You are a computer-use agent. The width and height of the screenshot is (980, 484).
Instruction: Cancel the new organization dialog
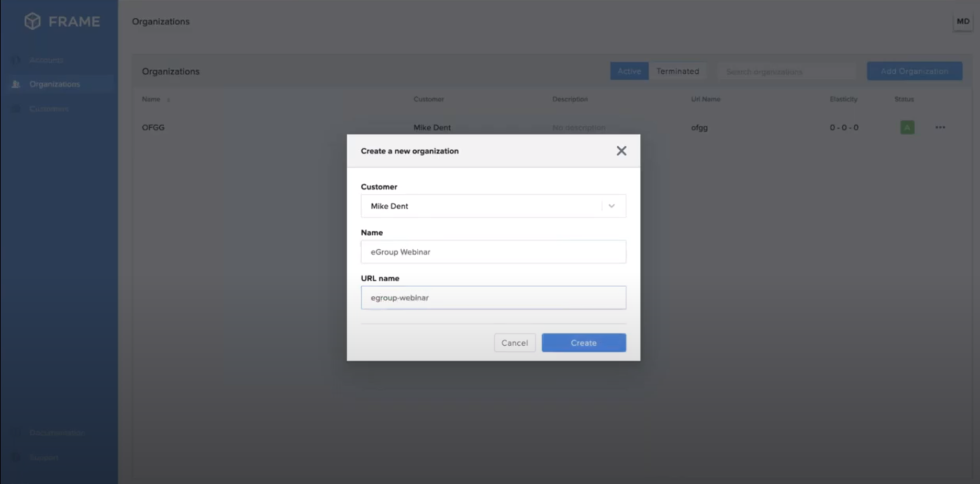point(515,343)
